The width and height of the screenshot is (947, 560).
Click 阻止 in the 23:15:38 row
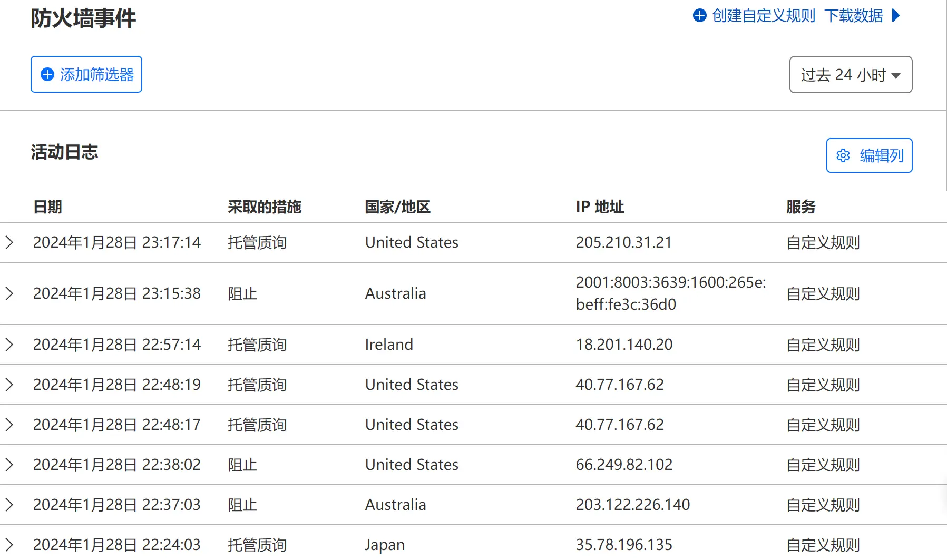242,293
